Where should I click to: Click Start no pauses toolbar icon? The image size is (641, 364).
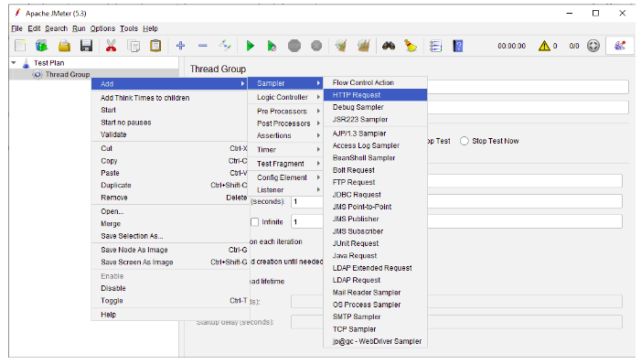click(272, 46)
